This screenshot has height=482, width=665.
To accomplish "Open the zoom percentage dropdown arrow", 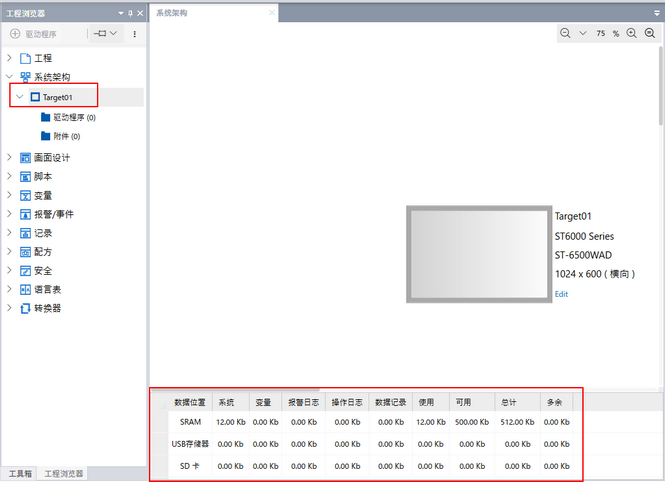I will [582, 33].
